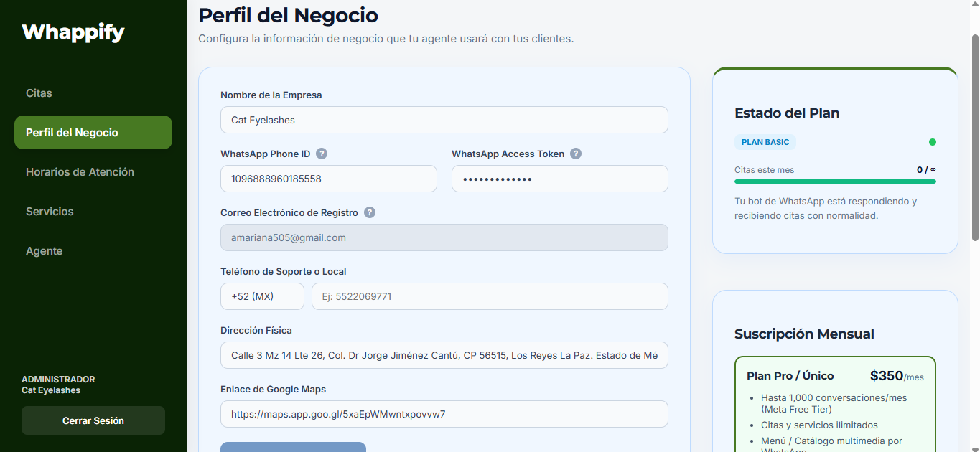Viewport: 980px width, 452px height.
Task: Click the Cerrar Sesión button
Action: 93,420
